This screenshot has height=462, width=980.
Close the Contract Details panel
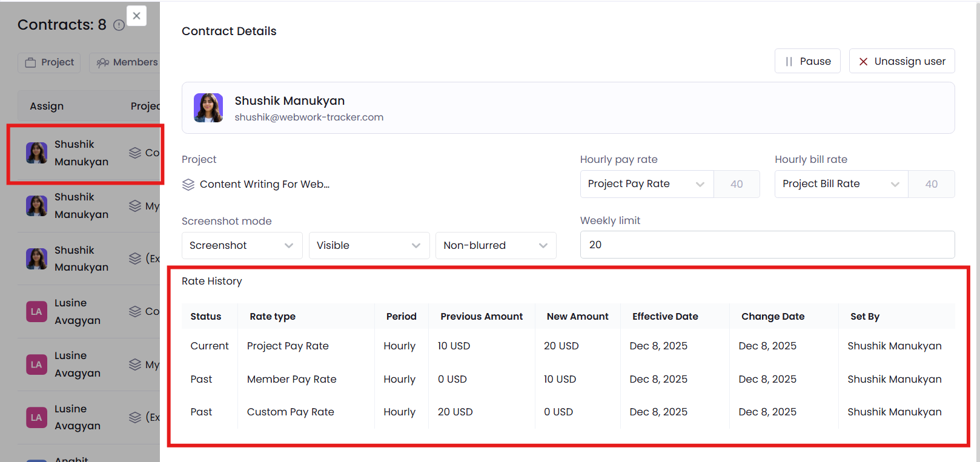(x=136, y=16)
